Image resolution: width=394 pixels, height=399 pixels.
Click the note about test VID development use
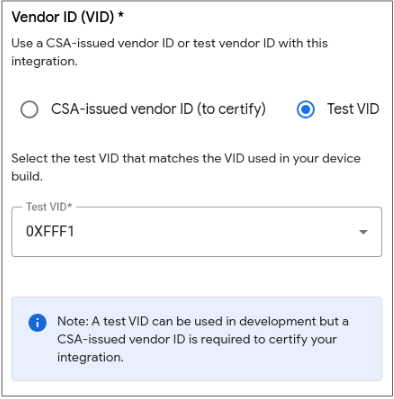point(203,339)
